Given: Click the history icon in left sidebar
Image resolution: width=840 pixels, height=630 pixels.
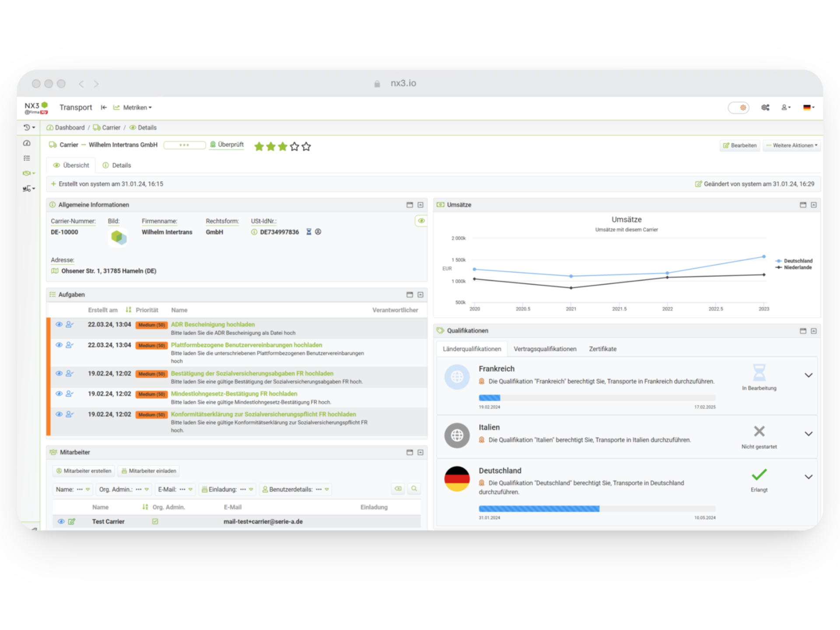Looking at the screenshot, I should (x=27, y=128).
